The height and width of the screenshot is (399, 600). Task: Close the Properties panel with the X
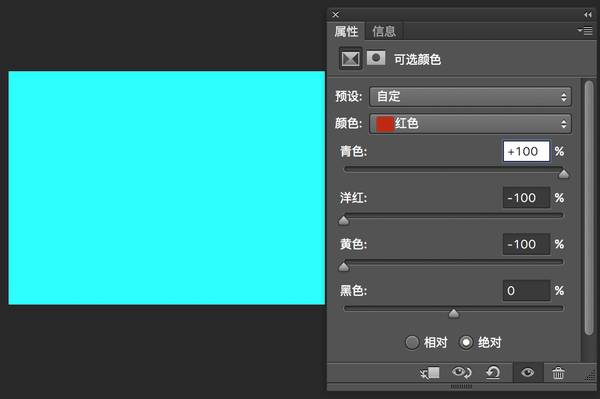336,15
